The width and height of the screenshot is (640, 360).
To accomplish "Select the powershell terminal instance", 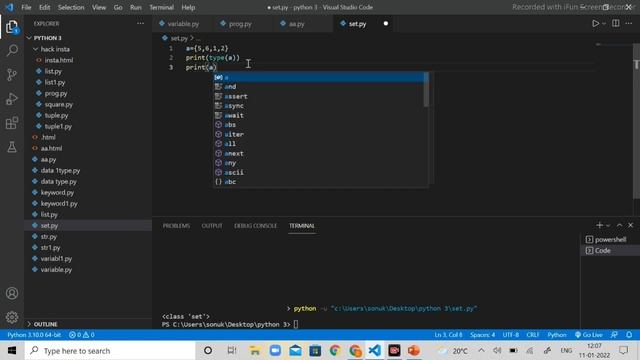I will (x=610, y=240).
